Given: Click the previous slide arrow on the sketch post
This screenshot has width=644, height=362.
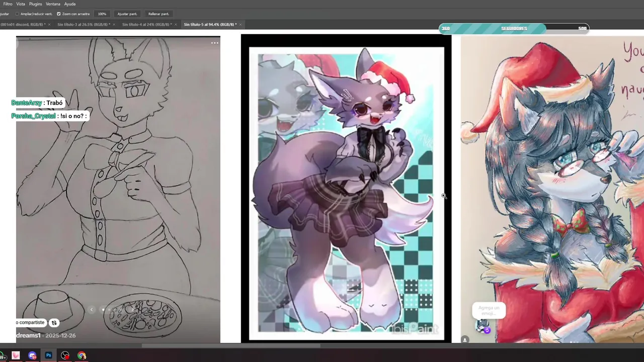Looking at the screenshot, I should [92, 310].
